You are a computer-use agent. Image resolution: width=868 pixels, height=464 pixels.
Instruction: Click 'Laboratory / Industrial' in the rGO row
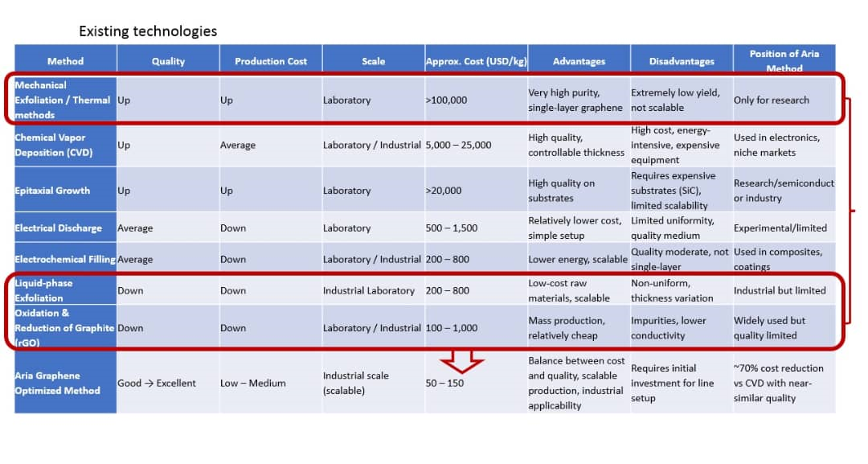click(x=372, y=328)
